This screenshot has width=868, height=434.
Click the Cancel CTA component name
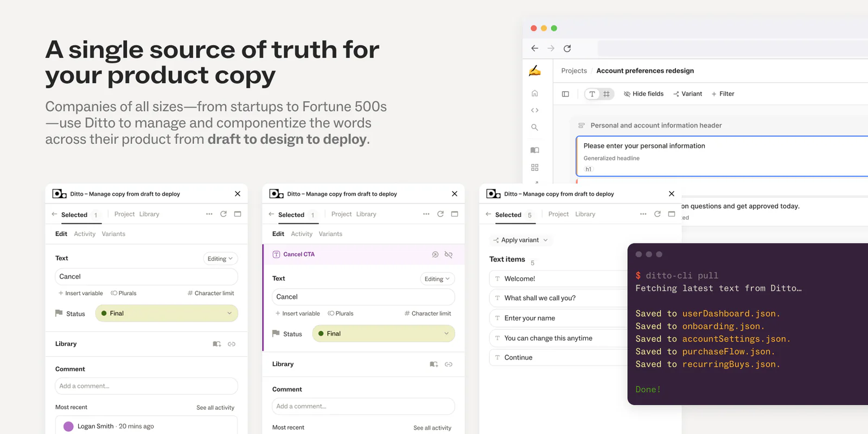(299, 254)
